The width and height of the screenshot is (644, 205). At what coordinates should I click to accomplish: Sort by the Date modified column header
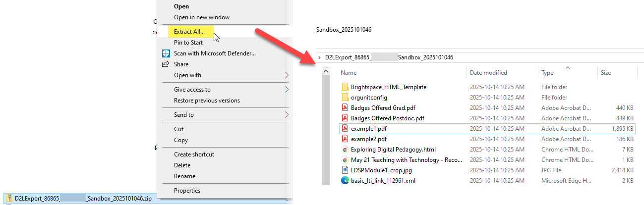[488, 73]
